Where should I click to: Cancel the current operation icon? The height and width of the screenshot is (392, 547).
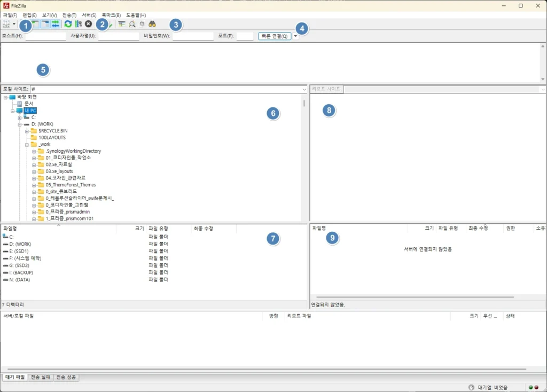click(x=89, y=23)
